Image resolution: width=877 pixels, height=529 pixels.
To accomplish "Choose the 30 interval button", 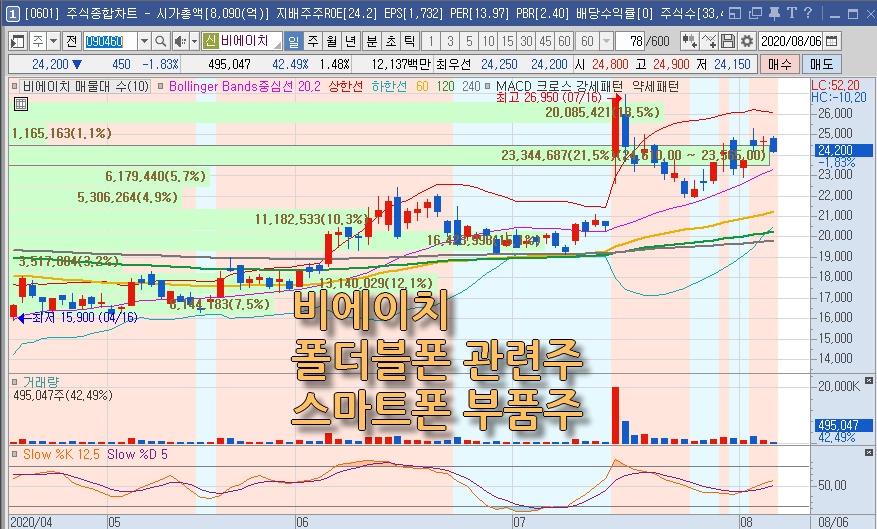I will pos(526,41).
